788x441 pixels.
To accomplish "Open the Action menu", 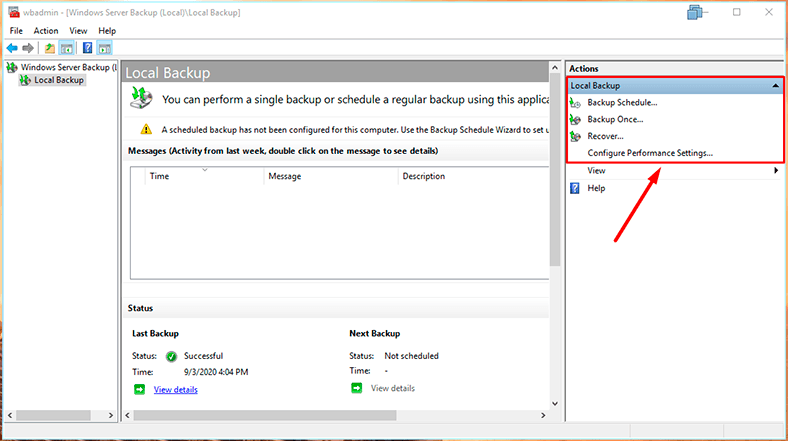I will [46, 31].
